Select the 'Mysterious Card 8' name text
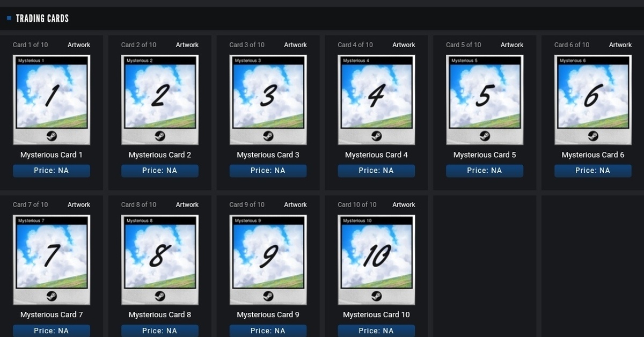This screenshot has width=644, height=337. pos(160,315)
